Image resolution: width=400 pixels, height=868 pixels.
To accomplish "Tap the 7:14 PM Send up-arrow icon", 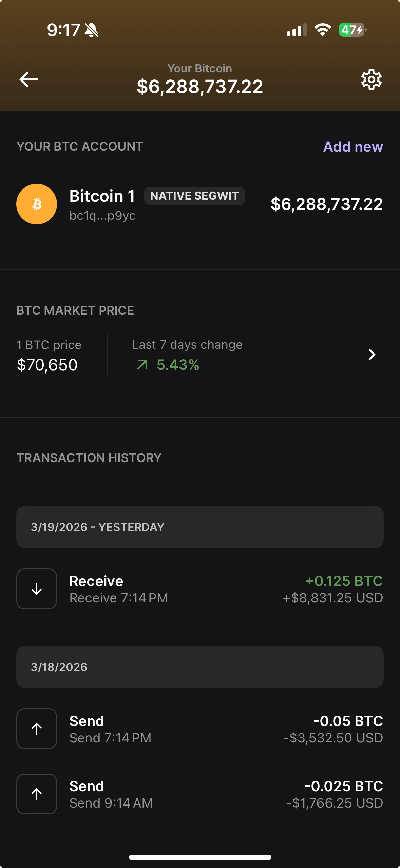I will tap(37, 729).
